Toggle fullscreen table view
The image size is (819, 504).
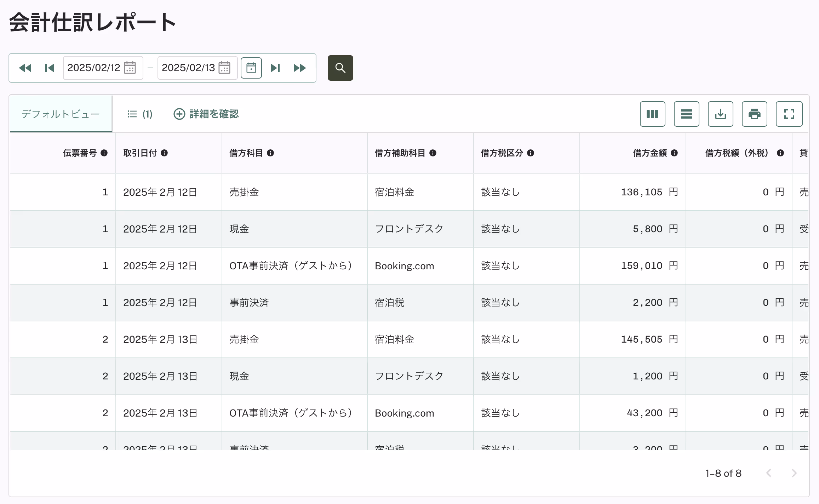click(x=789, y=114)
